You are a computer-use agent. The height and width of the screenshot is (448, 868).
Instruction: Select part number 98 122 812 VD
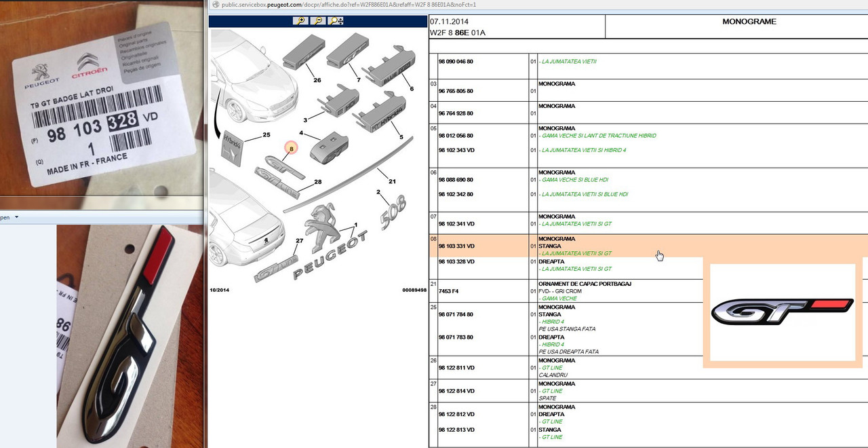pos(456,414)
